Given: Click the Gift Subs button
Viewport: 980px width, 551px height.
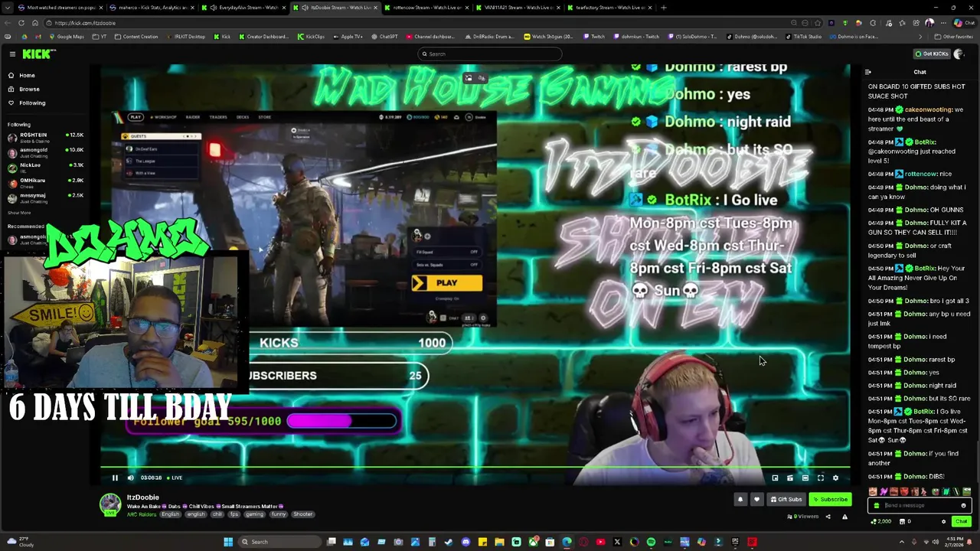Looking at the screenshot, I should pos(786,500).
